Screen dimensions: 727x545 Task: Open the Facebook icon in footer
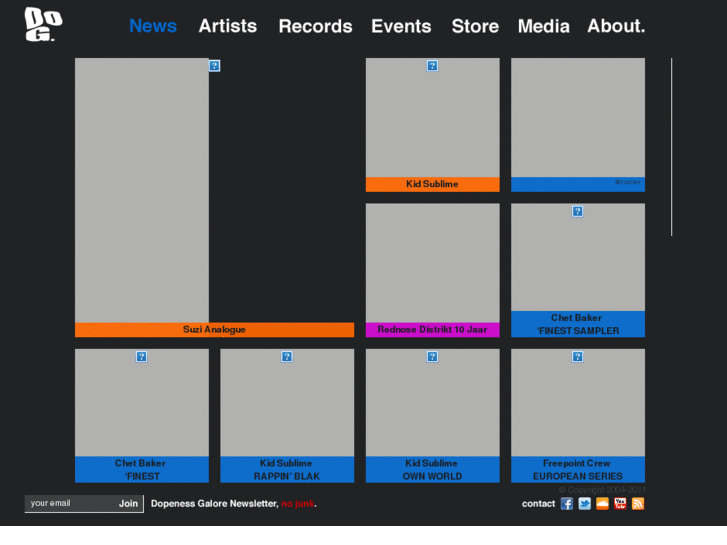click(567, 504)
